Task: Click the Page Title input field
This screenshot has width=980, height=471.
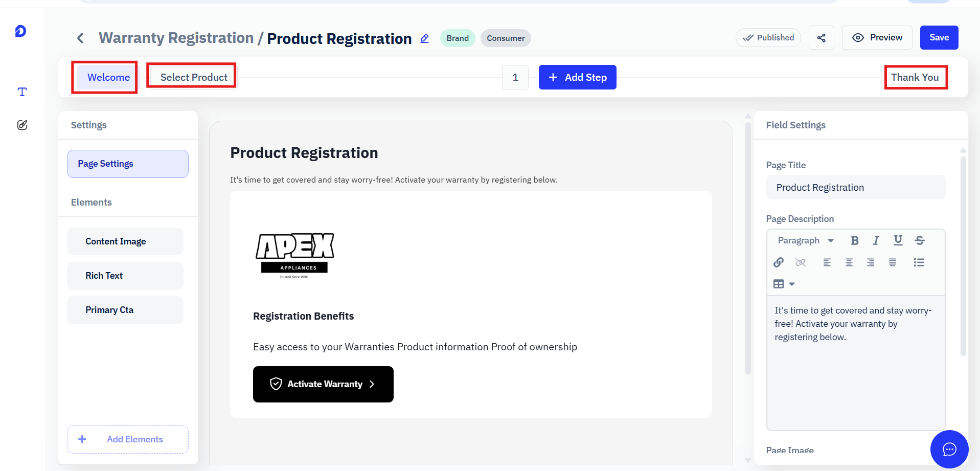Action: 855,188
